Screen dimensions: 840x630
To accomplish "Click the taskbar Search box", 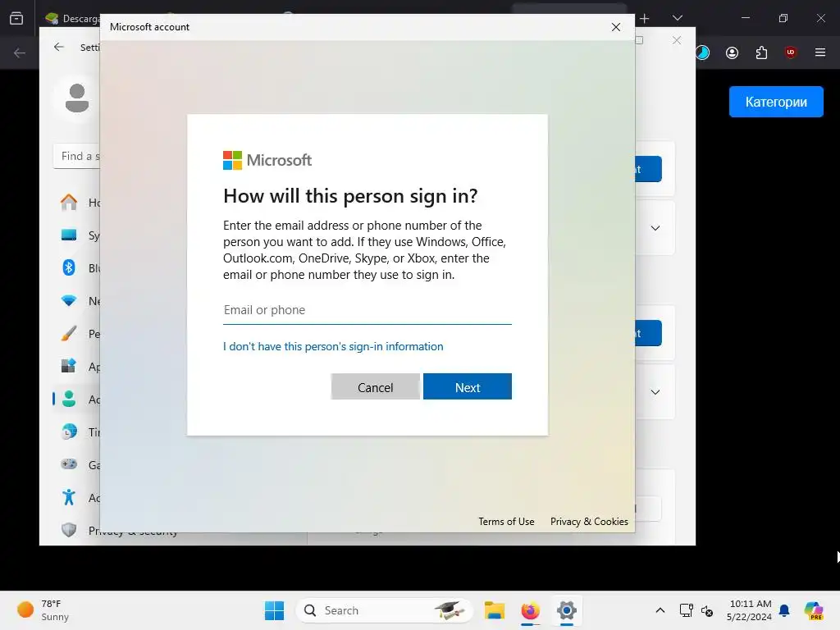I will pyautogui.click(x=384, y=610).
